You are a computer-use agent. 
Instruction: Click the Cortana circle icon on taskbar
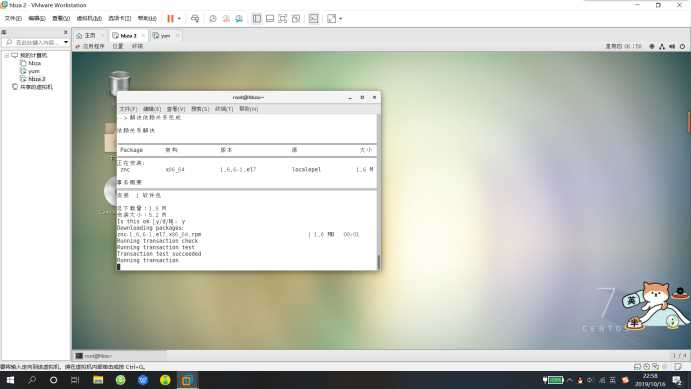point(53,380)
